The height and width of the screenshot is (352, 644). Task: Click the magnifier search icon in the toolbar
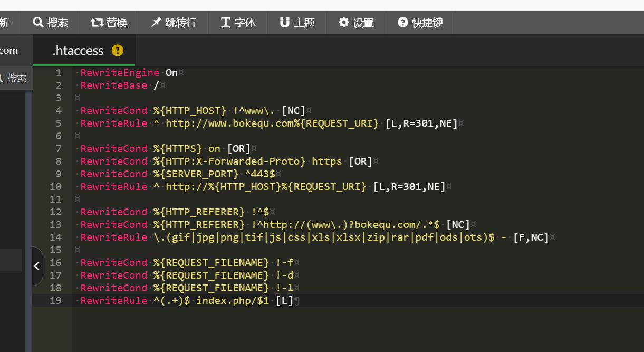tap(39, 23)
